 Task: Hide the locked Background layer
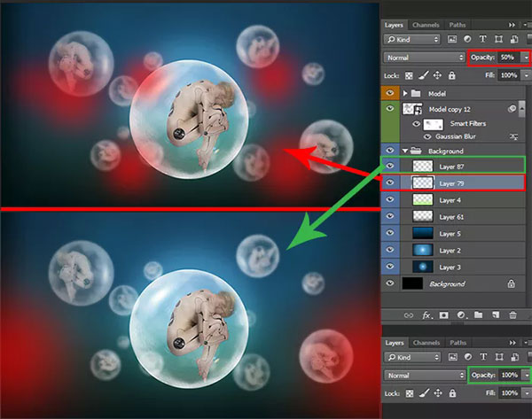coord(390,283)
